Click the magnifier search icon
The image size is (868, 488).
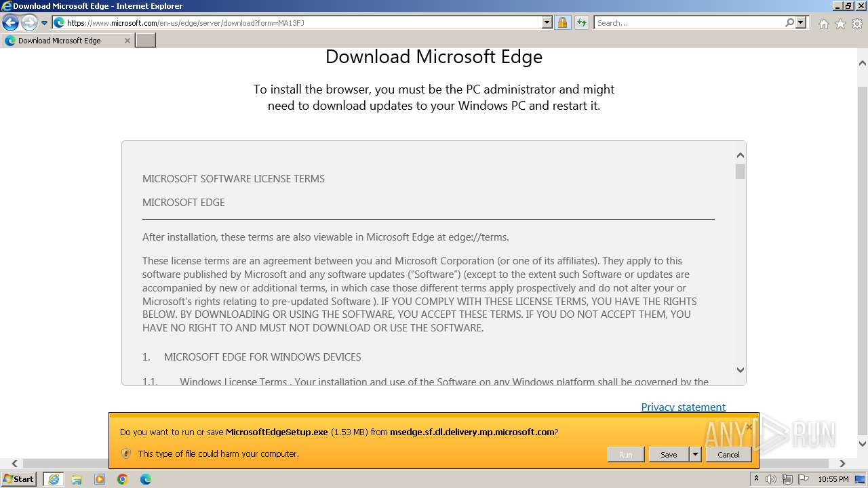[x=790, y=23]
